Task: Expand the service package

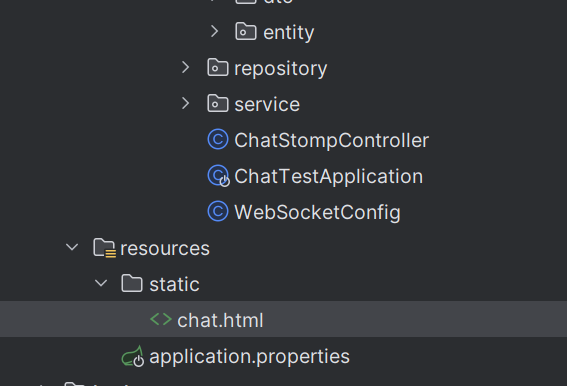Action: click(x=186, y=103)
